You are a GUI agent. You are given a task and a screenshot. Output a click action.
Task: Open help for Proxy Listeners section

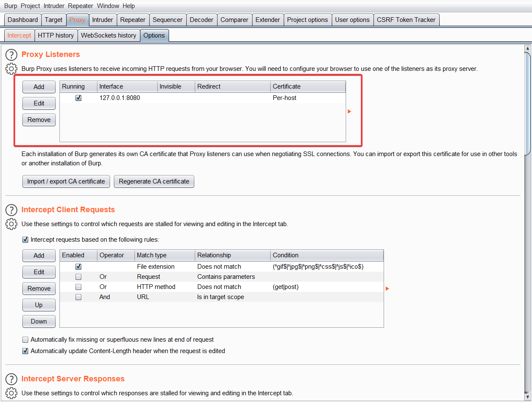click(x=11, y=55)
